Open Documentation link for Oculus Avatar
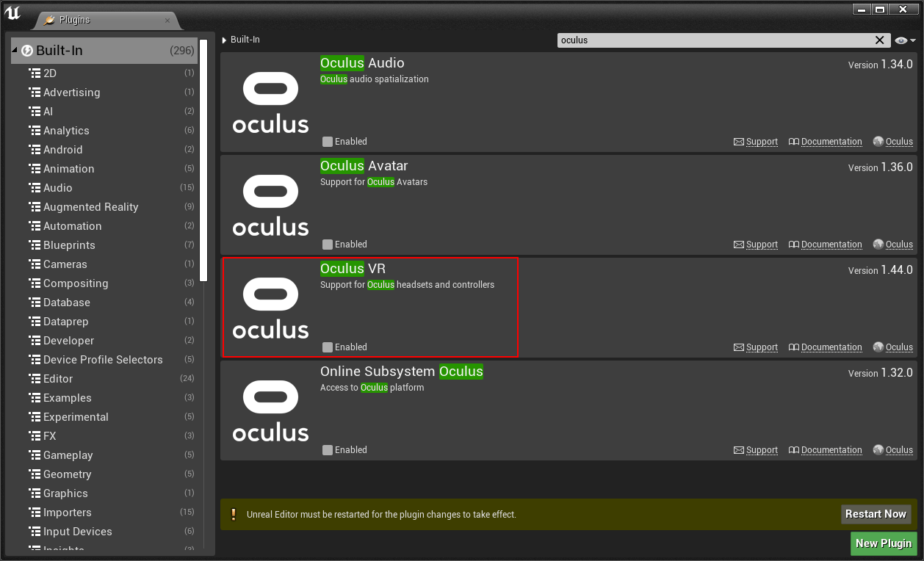Viewport: 924px width, 561px height. coord(831,245)
